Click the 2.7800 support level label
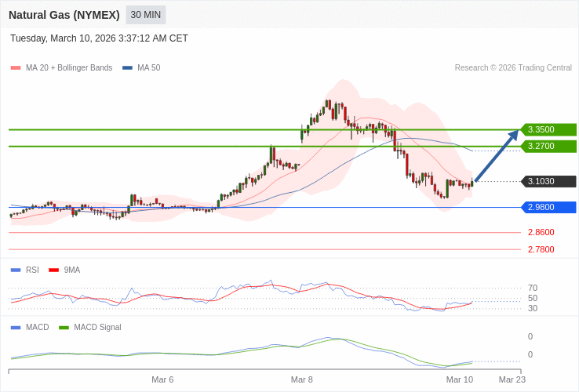 click(541, 249)
